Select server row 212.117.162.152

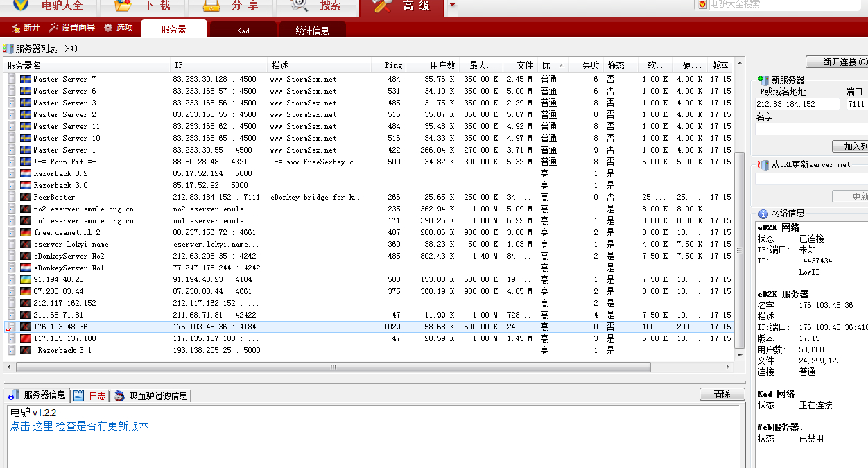tap(369, 303)
